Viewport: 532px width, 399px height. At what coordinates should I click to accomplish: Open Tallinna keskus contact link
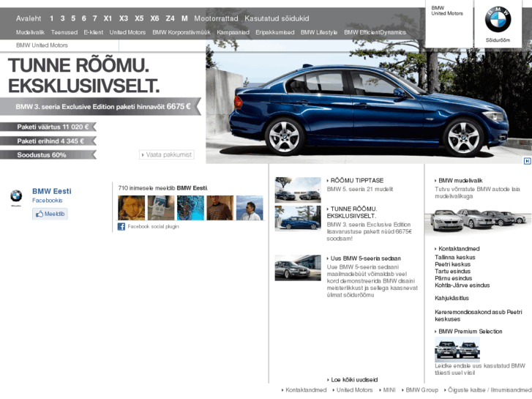click(x=455, y=258)
